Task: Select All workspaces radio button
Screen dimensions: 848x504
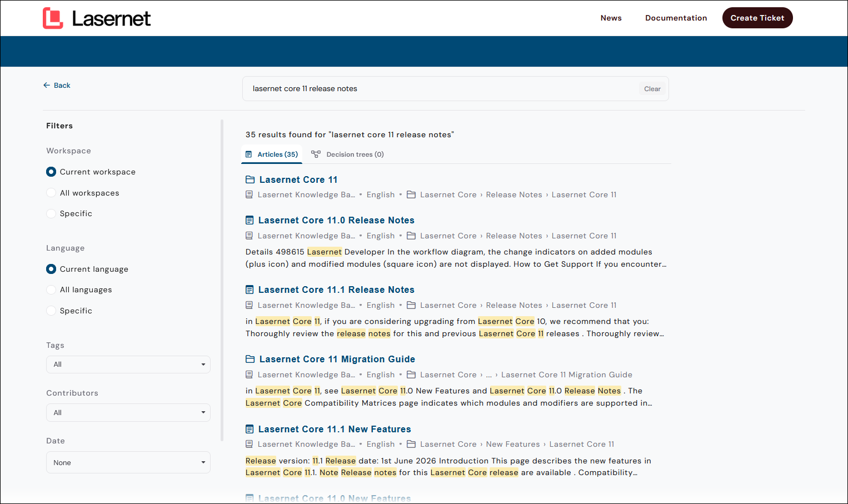Action: [51, 193]
